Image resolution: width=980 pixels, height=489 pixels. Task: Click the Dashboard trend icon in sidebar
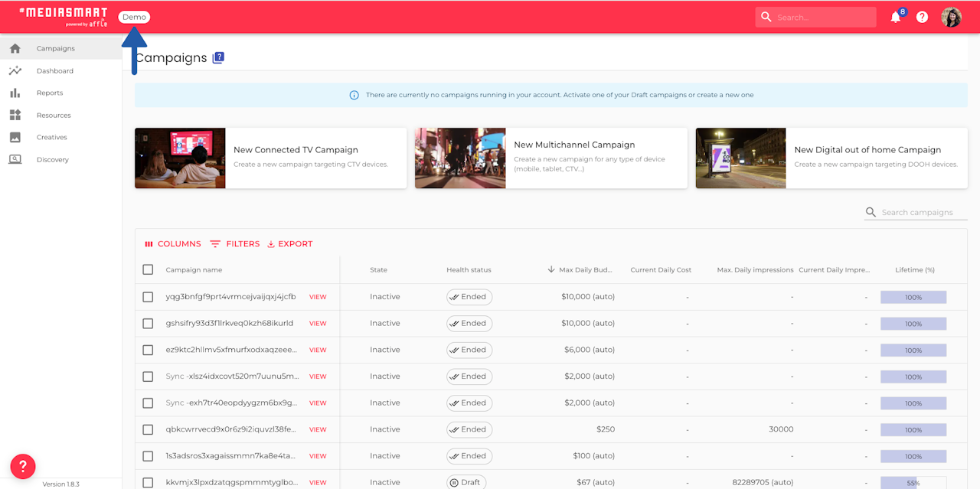(x=15, y=70)
